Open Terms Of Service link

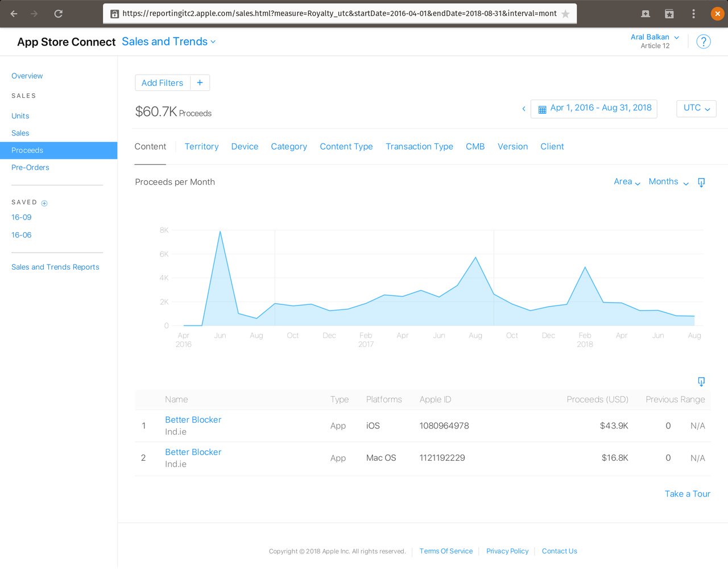click(x=446, y=551)
